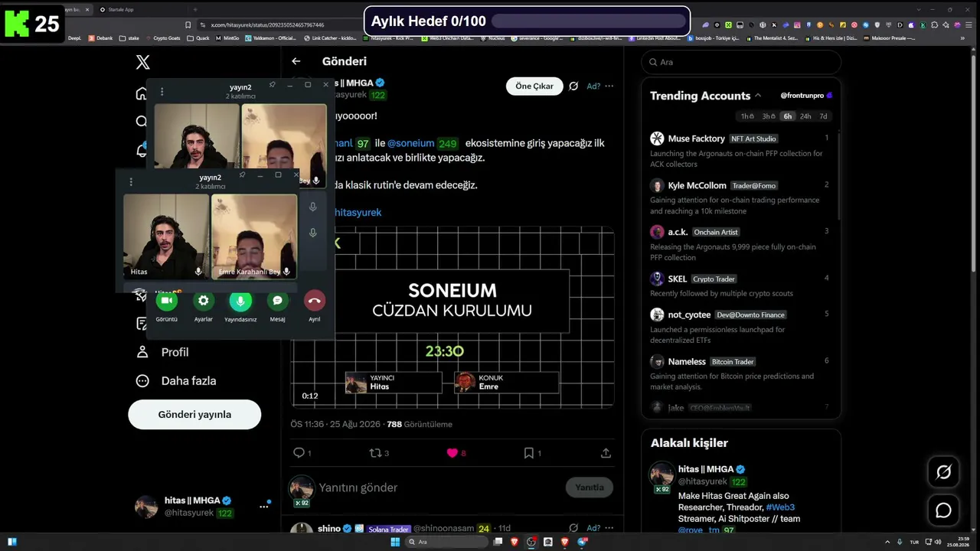Select the 1h trending timeframe
Screen dimensions: 980x551
[748, 116]
